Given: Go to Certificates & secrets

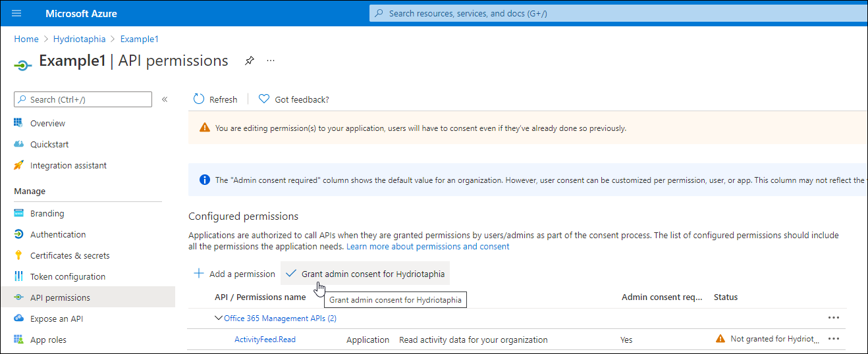Looking at the screenshot, I should coord(70,255).
